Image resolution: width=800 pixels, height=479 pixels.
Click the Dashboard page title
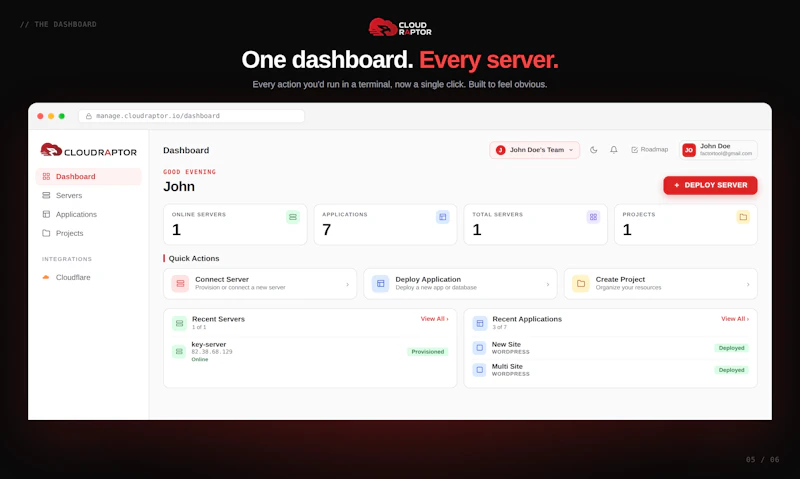tap(186, 150)
